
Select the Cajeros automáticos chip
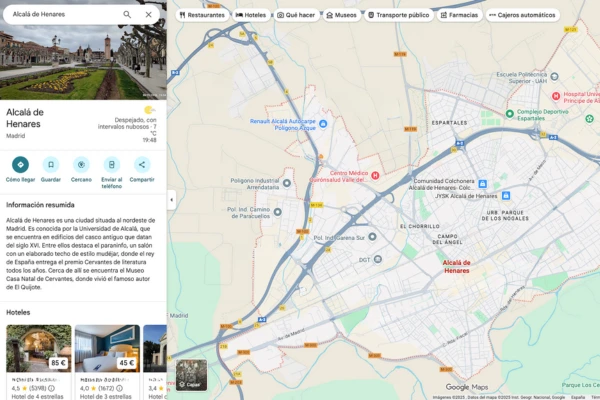[x=522, y=15]
